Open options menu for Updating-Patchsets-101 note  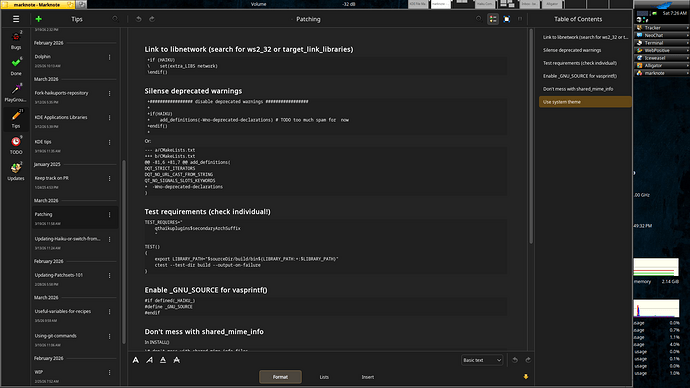pyautogui.click(x=110, y=275)
